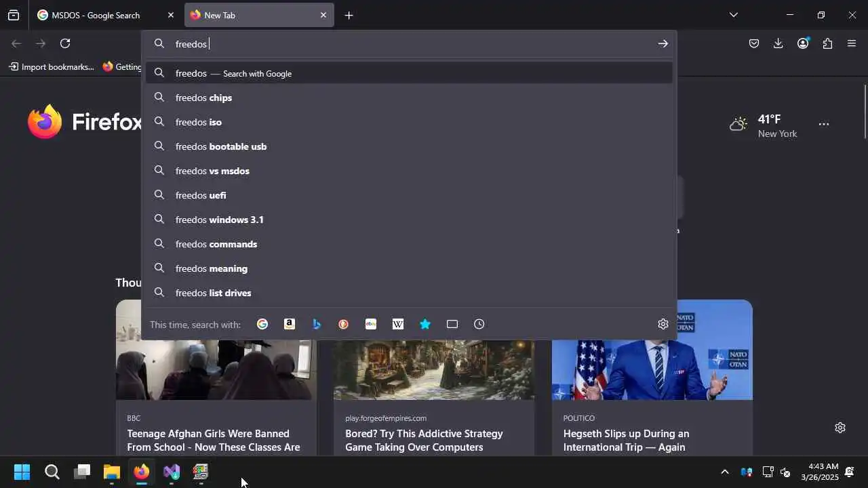Open Firefox View icon
Image resolution: width=868 pixels, height=488 pixels.
click(x=14, y=15)
